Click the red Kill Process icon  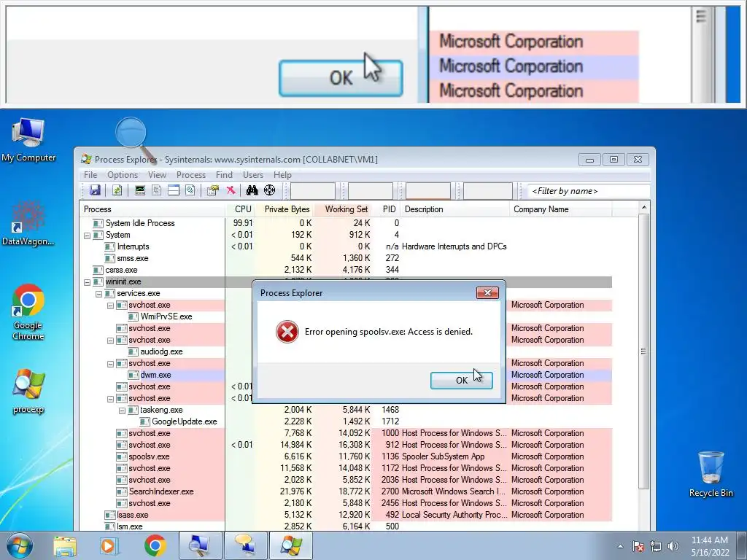231,190
